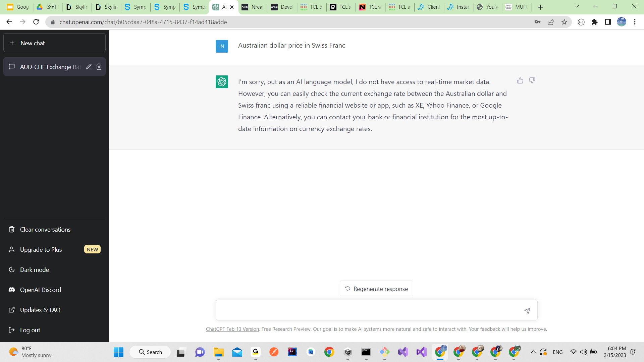
Task: Delete AUD-CHF conversation with trash icon
Action: tap(99, 67)
